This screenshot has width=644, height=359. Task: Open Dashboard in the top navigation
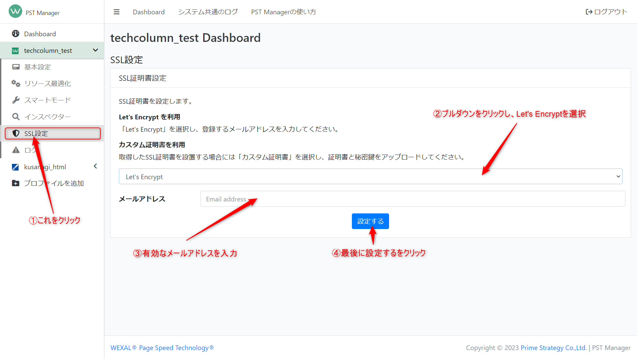coord(149,12)
